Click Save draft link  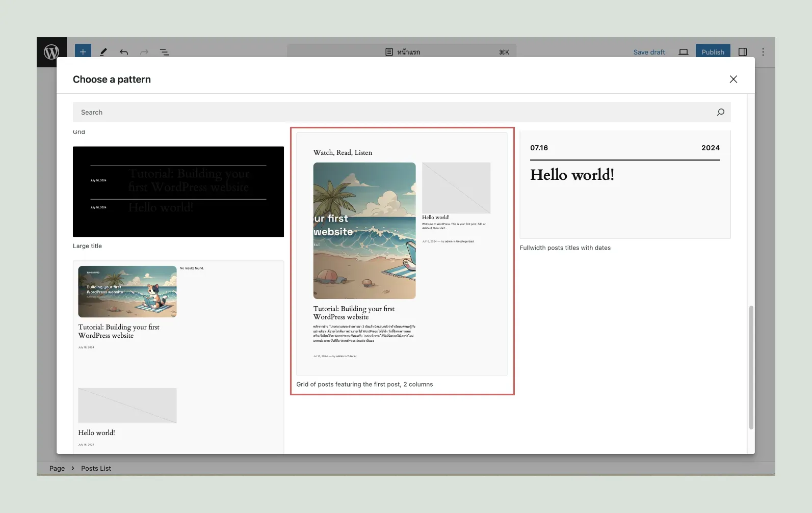pyautogui.click(x=649, y=52)
